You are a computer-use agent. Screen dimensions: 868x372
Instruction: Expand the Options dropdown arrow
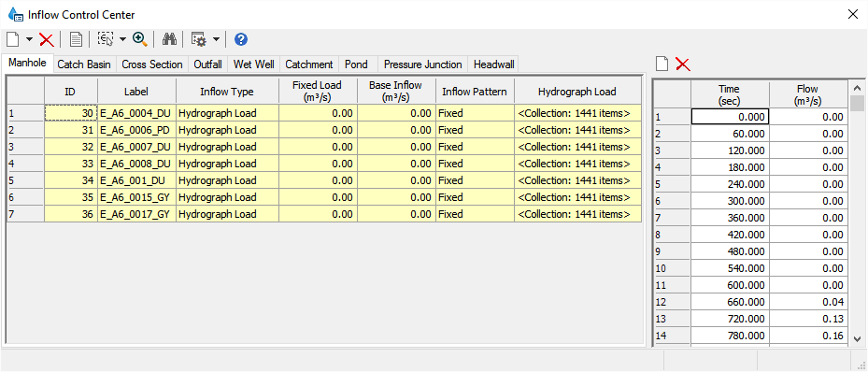[x=216, y=39]
